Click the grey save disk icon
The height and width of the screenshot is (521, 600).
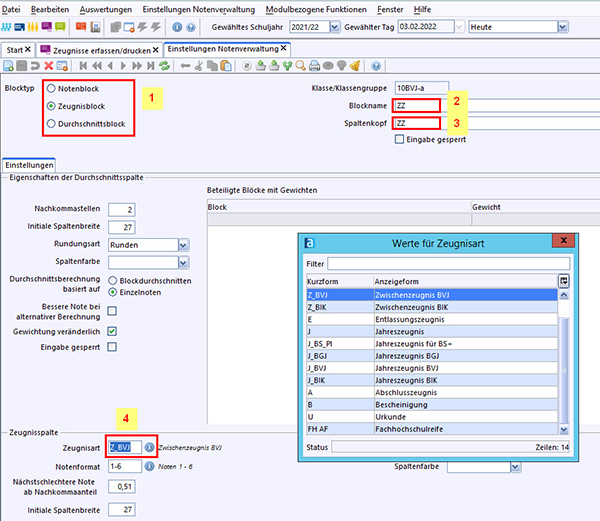click(x=21, y=66)
